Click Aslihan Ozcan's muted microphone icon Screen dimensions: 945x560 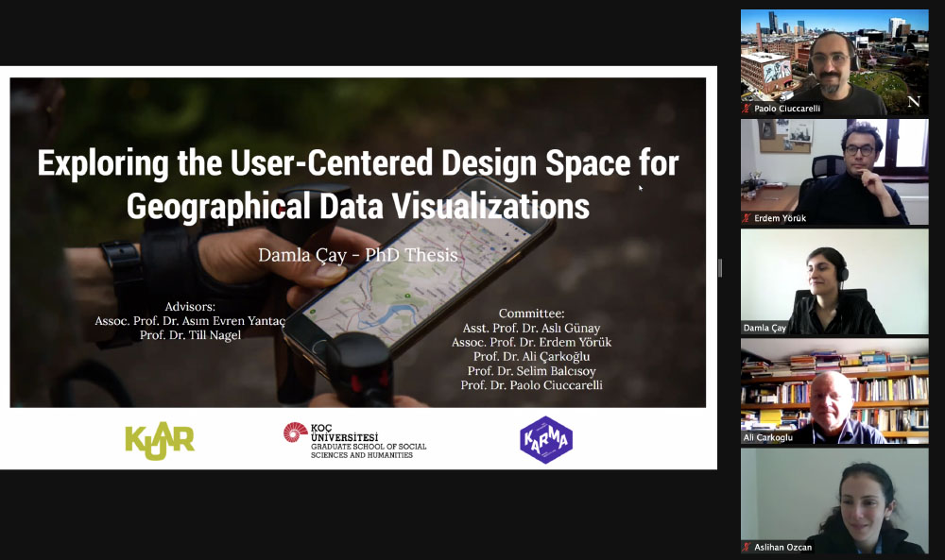tap(747, 547)
